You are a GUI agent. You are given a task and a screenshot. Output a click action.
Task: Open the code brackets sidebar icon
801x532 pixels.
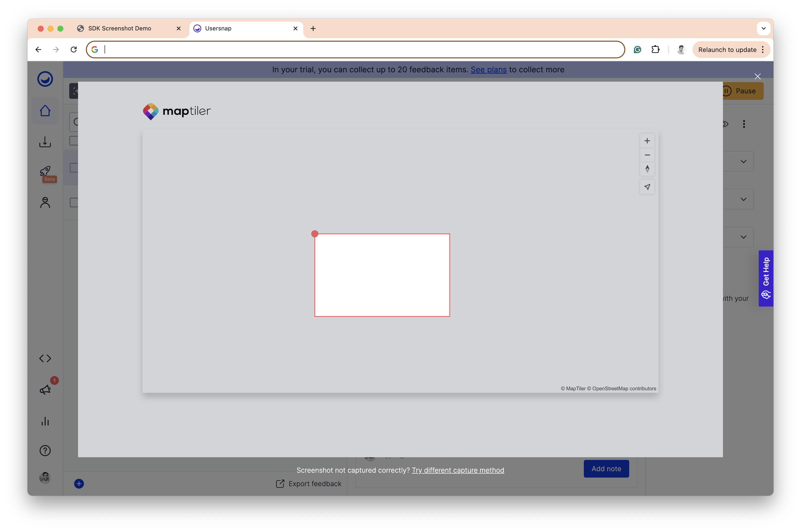point(45,358)
